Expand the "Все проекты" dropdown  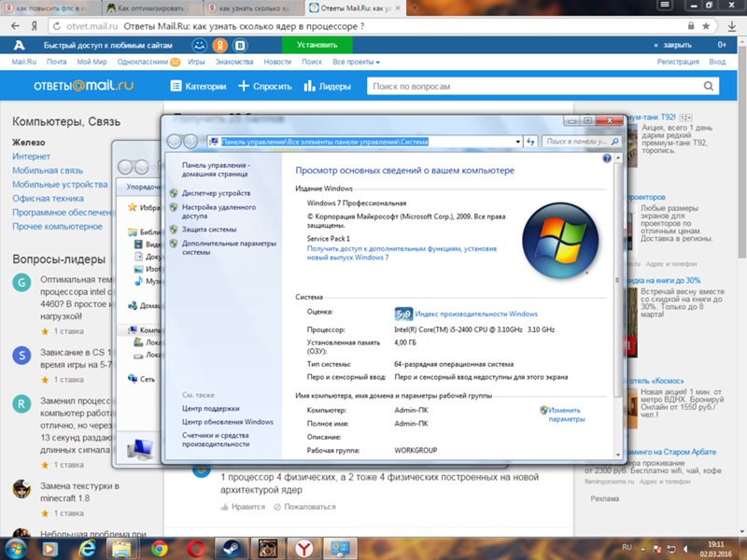(x=356, y=62)
